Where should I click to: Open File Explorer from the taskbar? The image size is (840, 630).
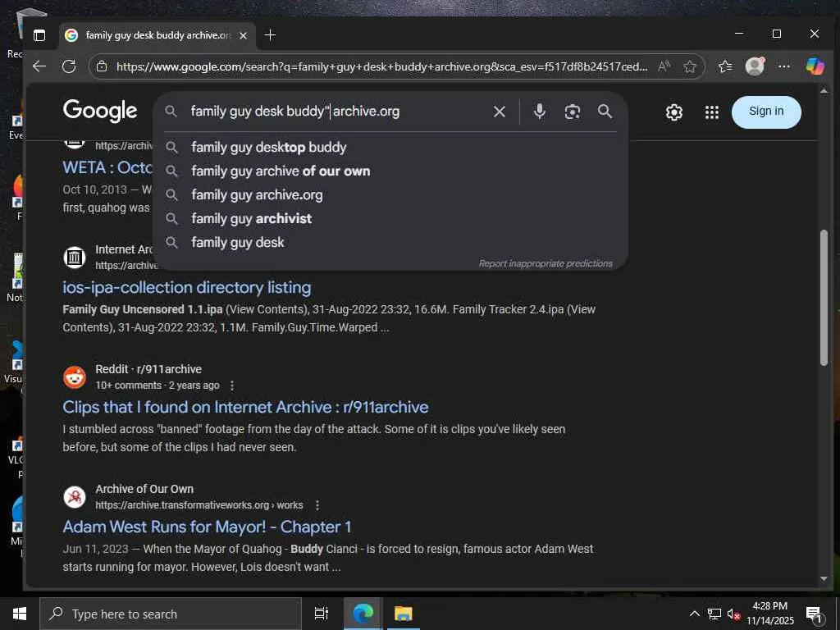point(404,614)
